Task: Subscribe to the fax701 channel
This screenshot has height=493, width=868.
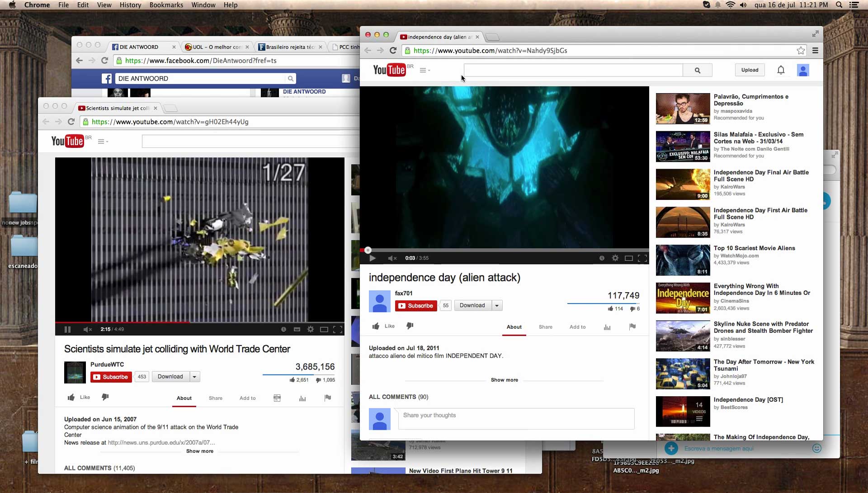Action: 416,306
